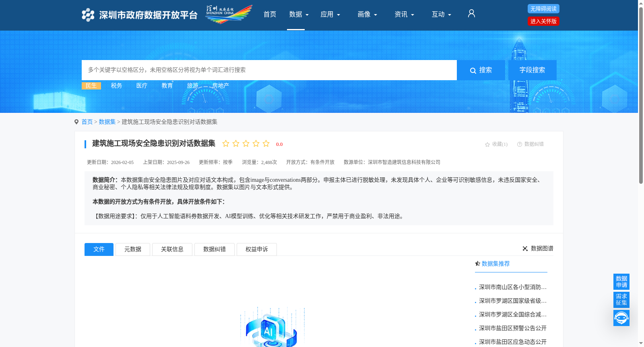Select the 税务 keyword tag

tap(117, 86)
